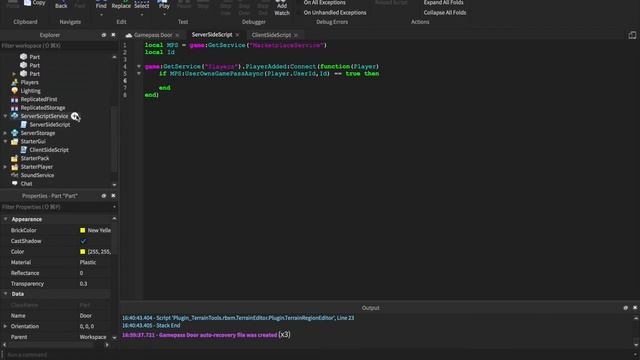Screen dimensions: 640x360
Task: Click Collapse All Folds
Action: pyautogui.click(x=444, y=13)
